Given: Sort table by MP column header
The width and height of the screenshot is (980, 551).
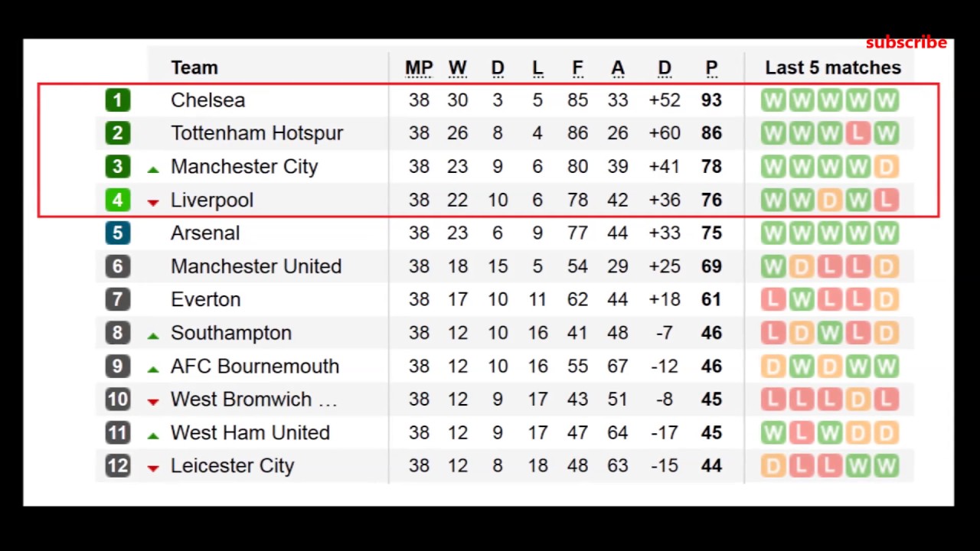Looking at the screenshot, I should 419,68.
